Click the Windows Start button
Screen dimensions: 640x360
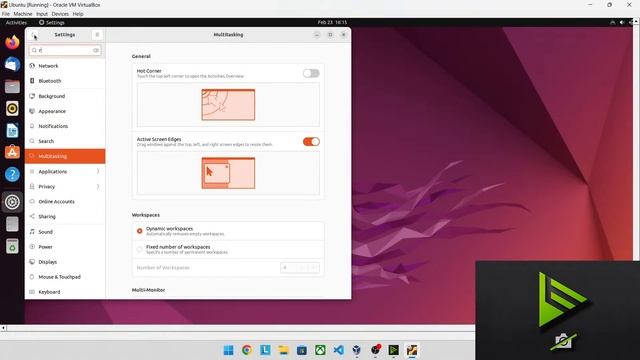(x=229, y=350)
